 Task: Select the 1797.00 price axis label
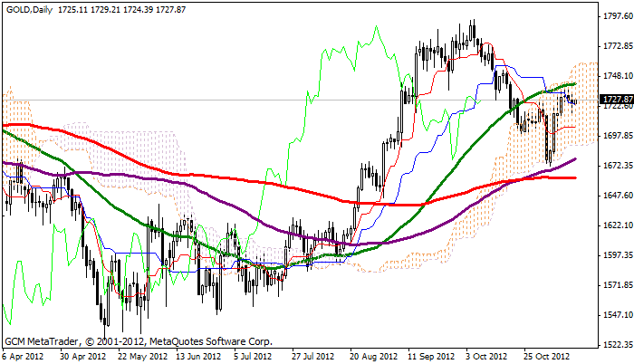[x=616, y=16]
